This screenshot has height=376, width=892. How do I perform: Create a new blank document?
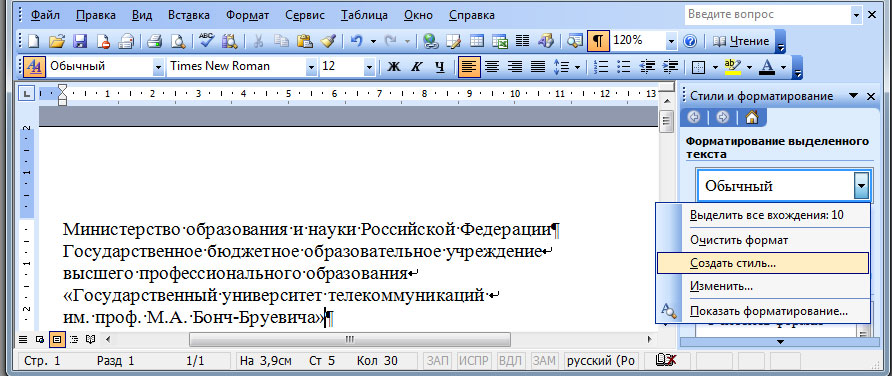point(34,41)
